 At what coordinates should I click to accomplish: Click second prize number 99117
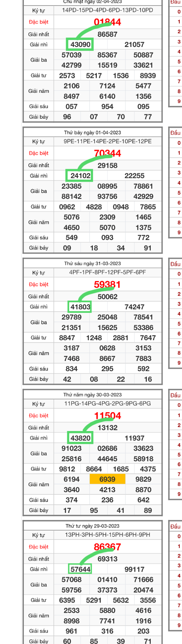134,569
